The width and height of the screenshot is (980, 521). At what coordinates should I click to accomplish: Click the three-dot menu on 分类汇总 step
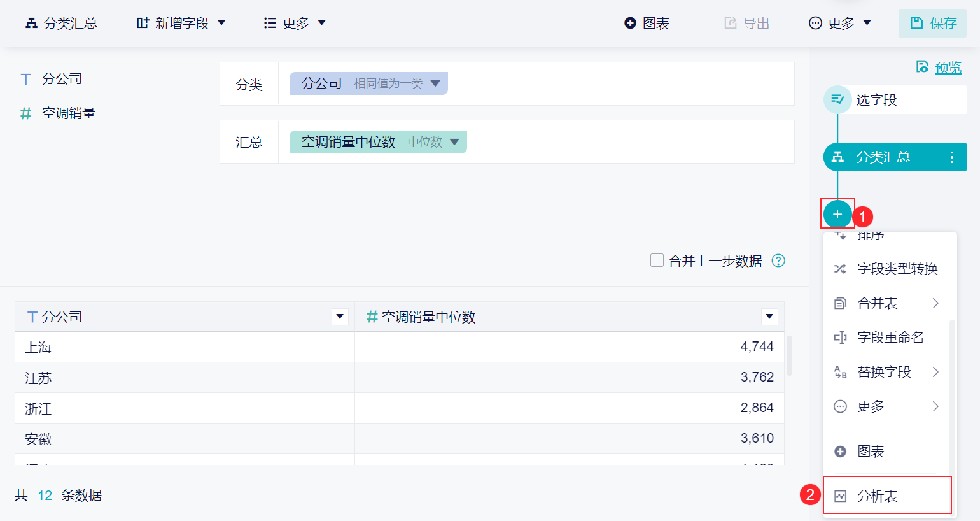[x=951, y=157]
